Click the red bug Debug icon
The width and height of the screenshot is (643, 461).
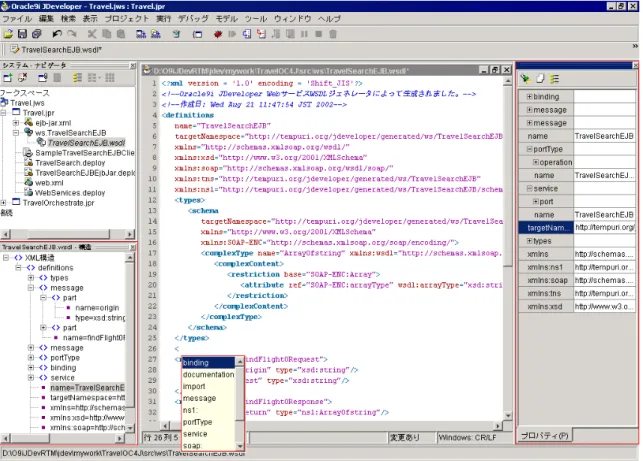(218, 34)
